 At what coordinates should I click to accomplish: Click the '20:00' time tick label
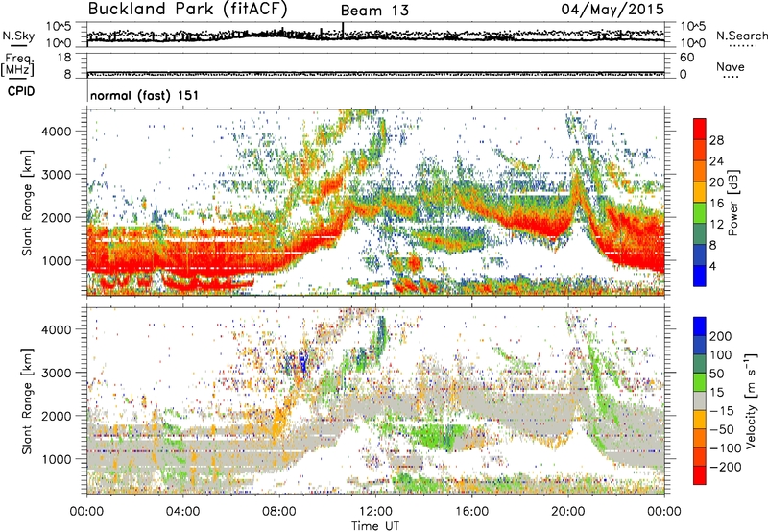coord(567,512)
